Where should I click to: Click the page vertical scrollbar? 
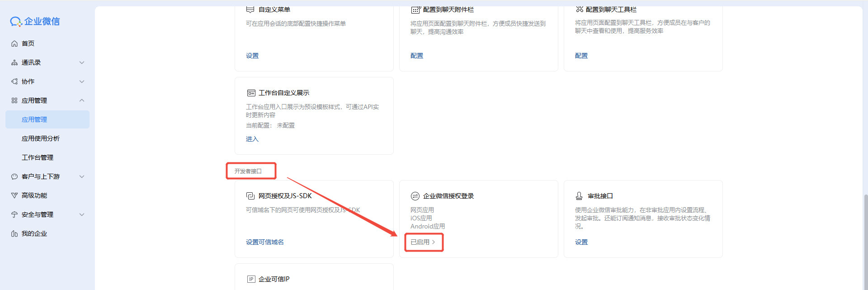pyautogui.click(x=865, y=242)
